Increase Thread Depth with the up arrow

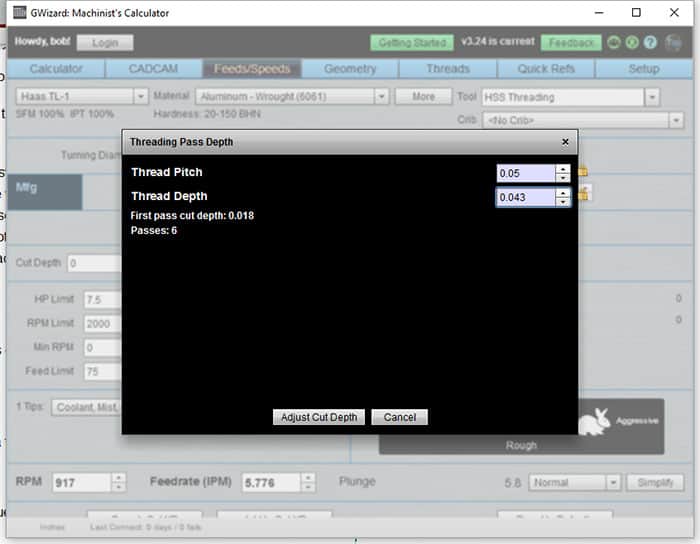563,193
